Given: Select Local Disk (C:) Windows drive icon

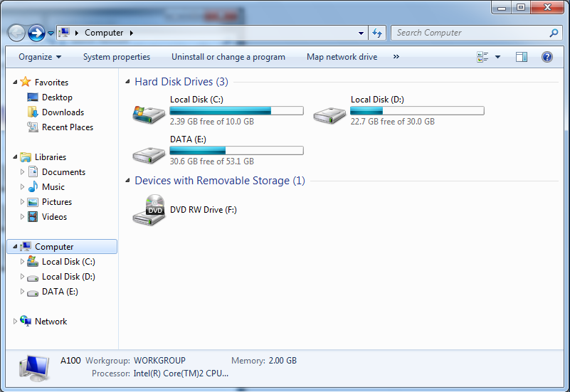Looking at the screenshot, I should coord(149,114).
